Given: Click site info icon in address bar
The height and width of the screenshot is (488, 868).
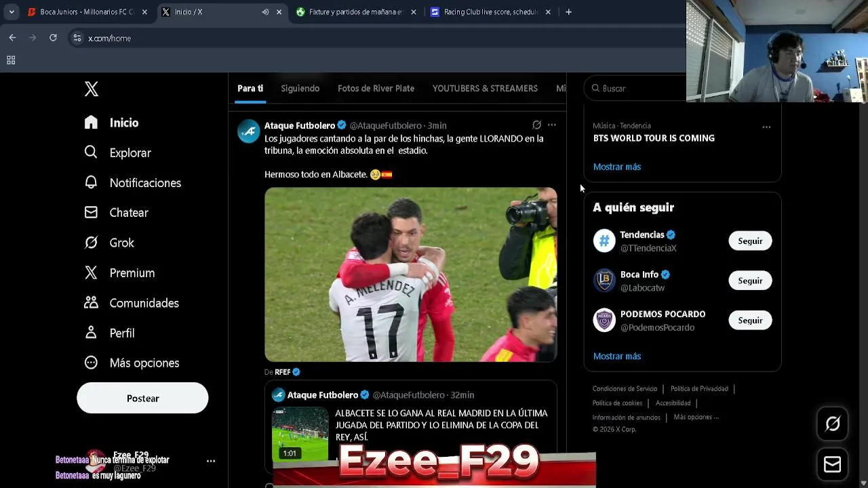Looking at the screenshot, I should coord(77,38).
